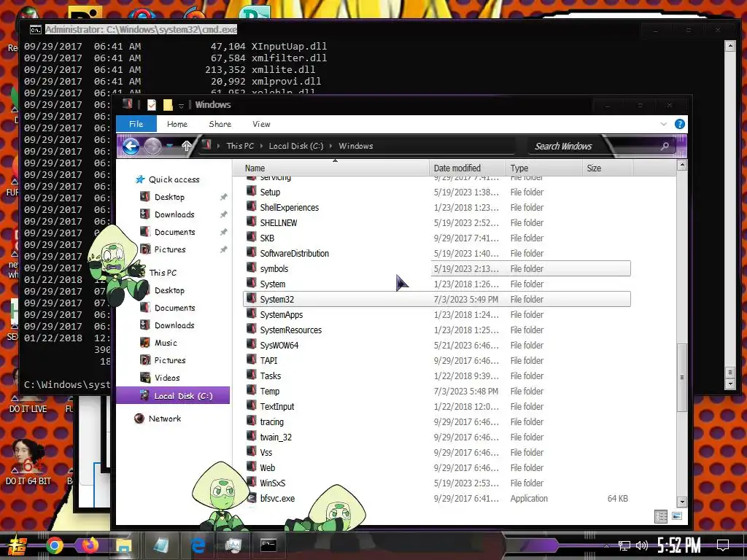The height and width of the screenshot is (560, 747).
Task: Click the SystemApps folder icon
Action: (x=252, y=314)
